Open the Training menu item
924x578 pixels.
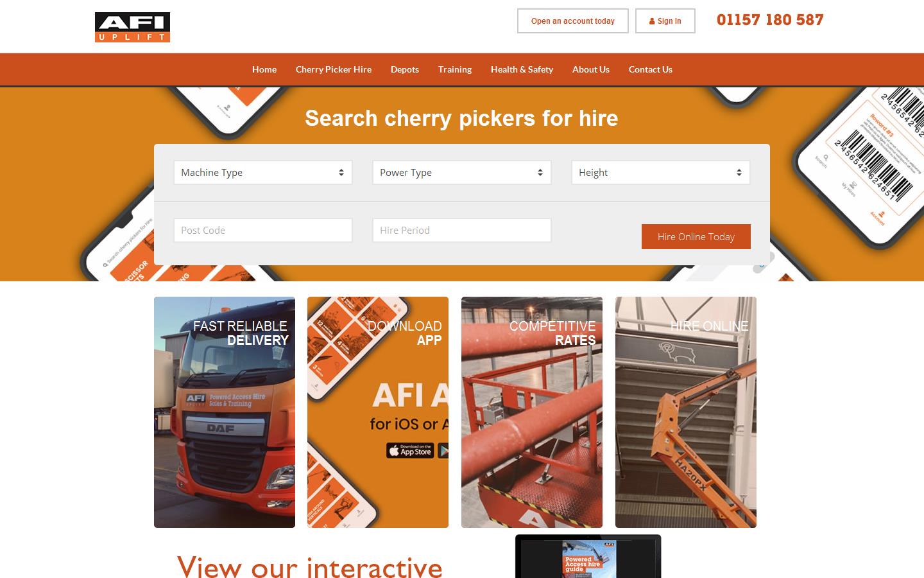pyautogui.click(x=455, y=69)
